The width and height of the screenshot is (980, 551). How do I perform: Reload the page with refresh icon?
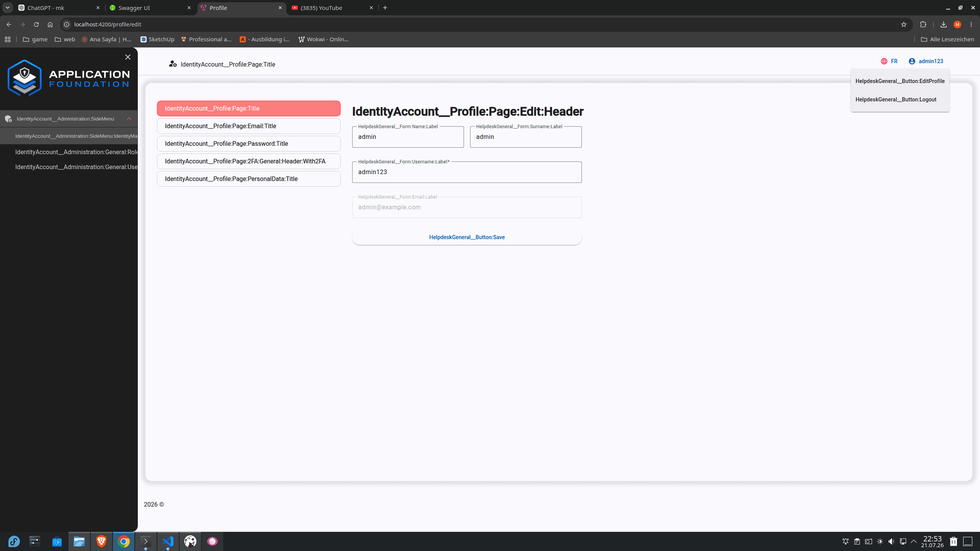point(36,24)
